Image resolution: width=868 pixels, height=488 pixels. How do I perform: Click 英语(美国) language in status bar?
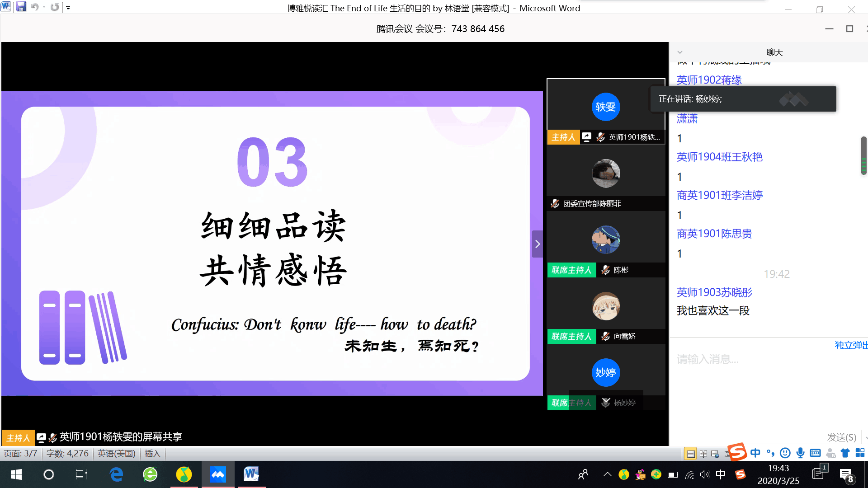(x=116, y=453)
